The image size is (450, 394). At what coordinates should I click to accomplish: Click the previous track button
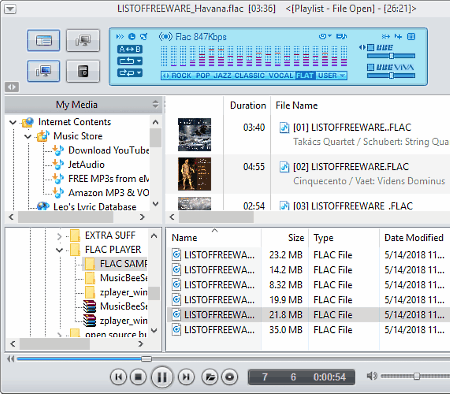tap(118, 377)
